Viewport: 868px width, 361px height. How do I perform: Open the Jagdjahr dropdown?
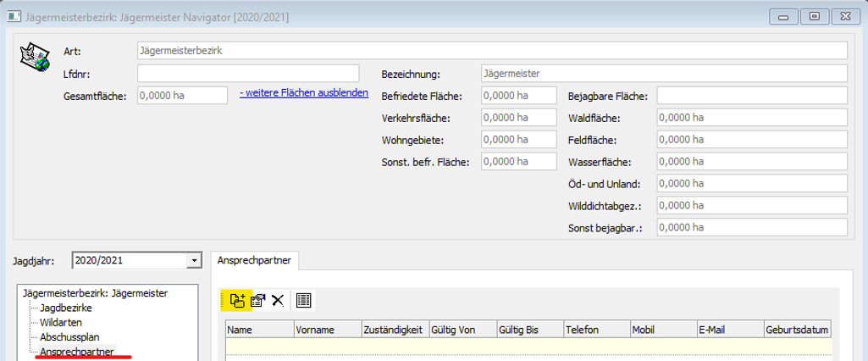tap(195, 261)
